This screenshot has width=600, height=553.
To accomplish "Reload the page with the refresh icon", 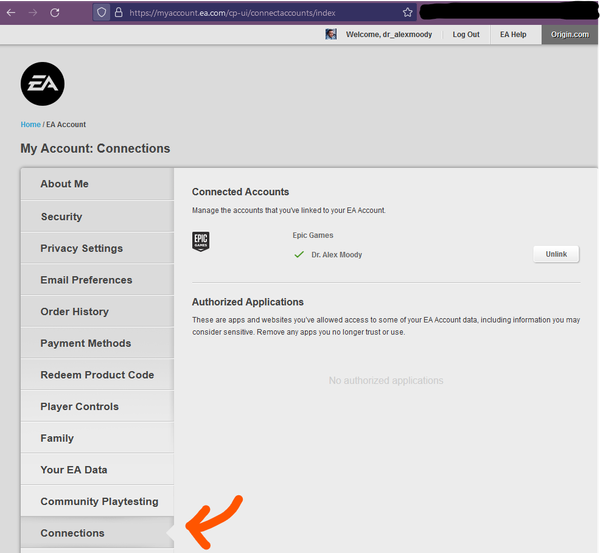I will 55,13.
